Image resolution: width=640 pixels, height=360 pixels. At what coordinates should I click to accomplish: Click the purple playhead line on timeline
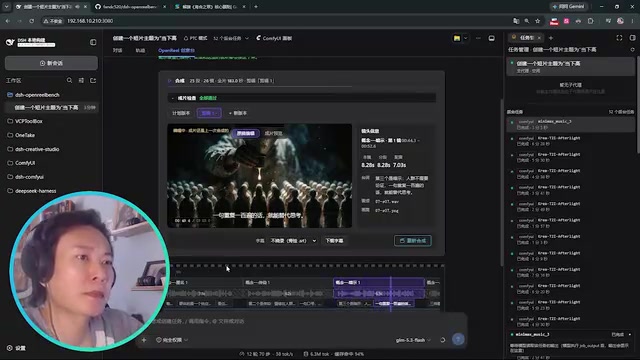coord(391,294)
